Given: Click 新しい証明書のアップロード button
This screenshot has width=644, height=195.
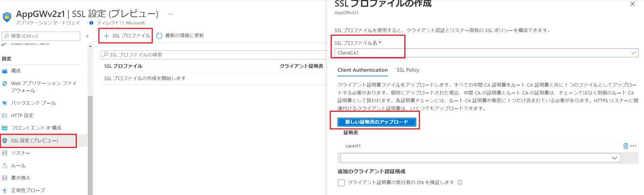Looking at the screenshot, I should click(376, 122).
